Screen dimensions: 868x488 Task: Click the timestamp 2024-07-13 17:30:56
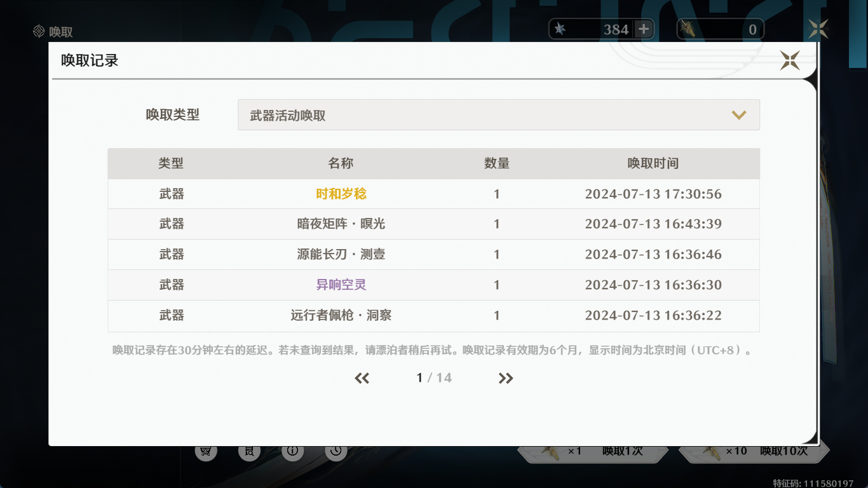[x=653, y=194]
